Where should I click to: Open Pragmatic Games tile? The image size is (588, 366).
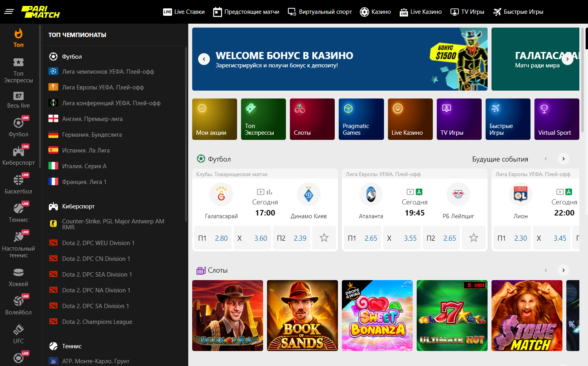[x=361, y=119]
